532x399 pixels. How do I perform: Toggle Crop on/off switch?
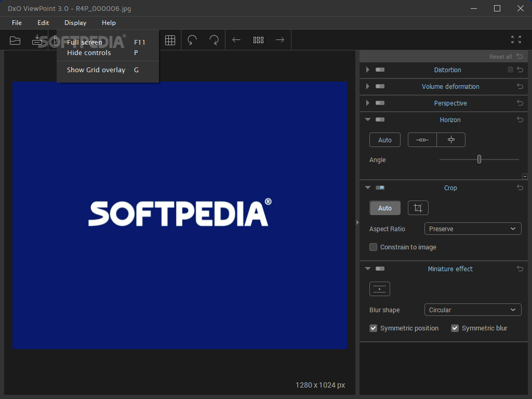click(380, 187)
